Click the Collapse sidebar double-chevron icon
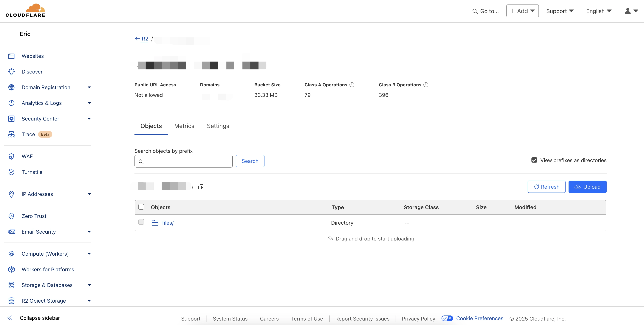644x325 pixels. tap(10, 318)
